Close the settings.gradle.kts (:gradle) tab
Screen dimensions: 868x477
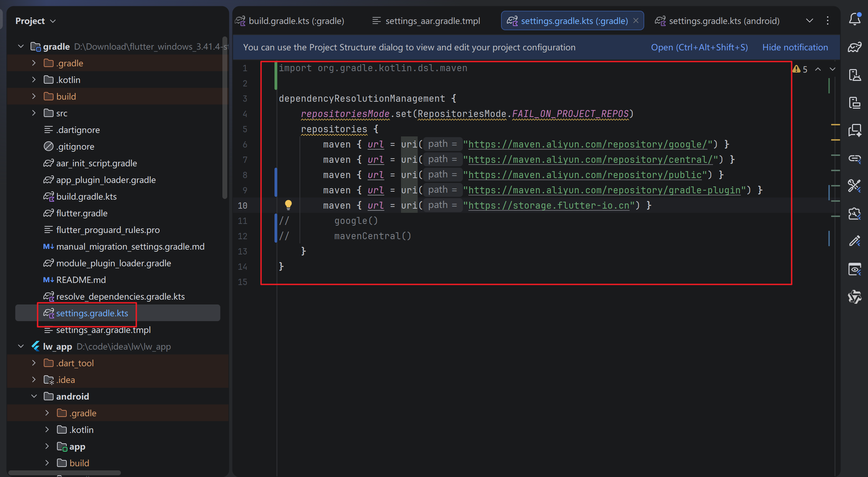(636, 21)
